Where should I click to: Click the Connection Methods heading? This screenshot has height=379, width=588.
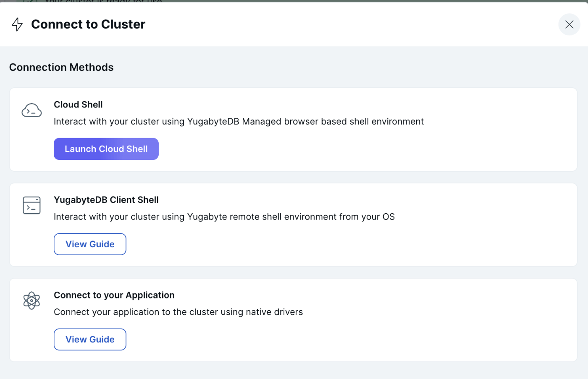[x=61, y=67]
